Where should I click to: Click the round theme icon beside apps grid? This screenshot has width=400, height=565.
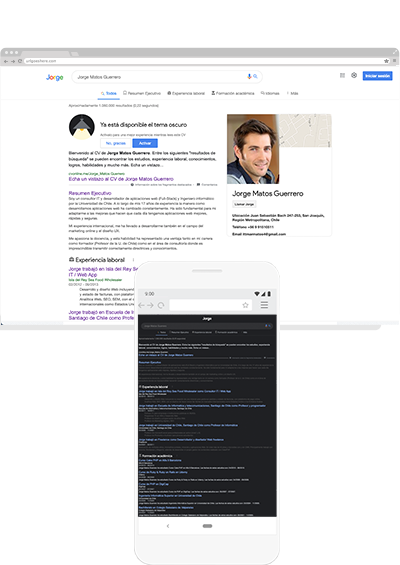point(354,75)
